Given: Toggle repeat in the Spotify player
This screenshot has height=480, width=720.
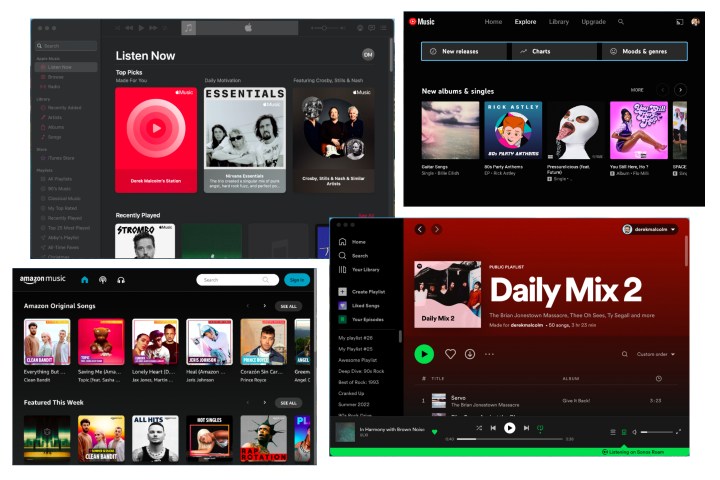Looking at the screenshot, I should [540, 428].
